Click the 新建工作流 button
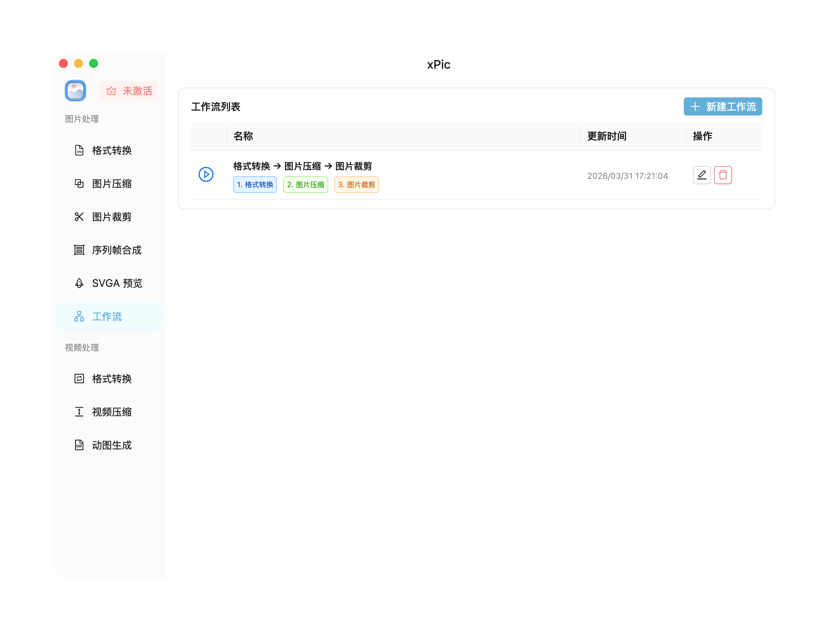This screenshot has height=631, width=840. point(722,107)
